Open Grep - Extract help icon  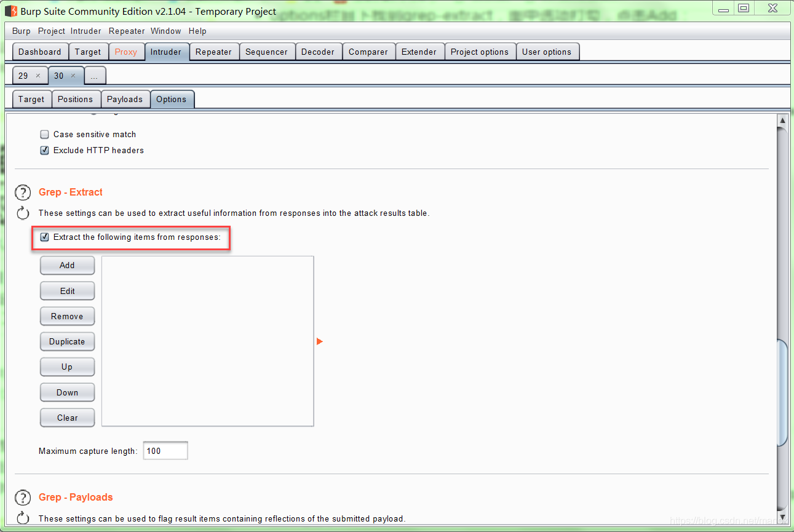[23, 193]
